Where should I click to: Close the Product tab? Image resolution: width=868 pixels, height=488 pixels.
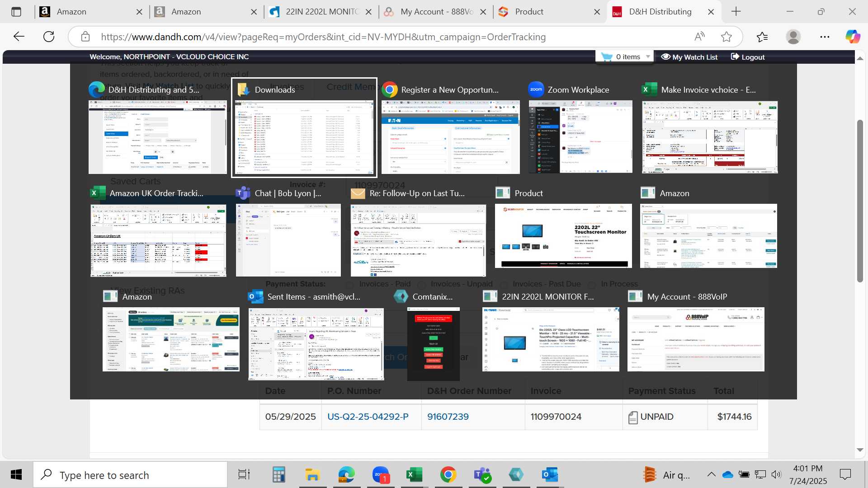tap(597, 12)
